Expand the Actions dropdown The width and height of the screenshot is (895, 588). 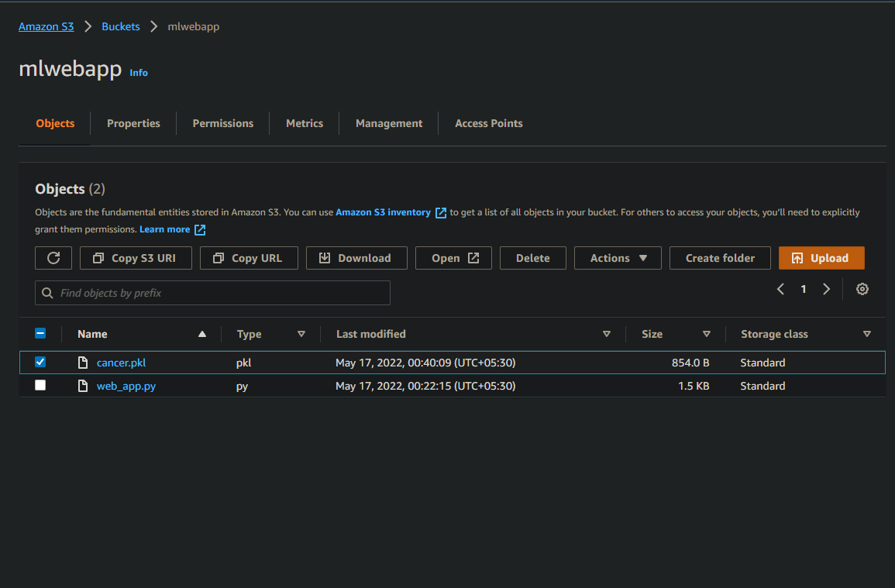pyautogui.click(x=618, y=258)
